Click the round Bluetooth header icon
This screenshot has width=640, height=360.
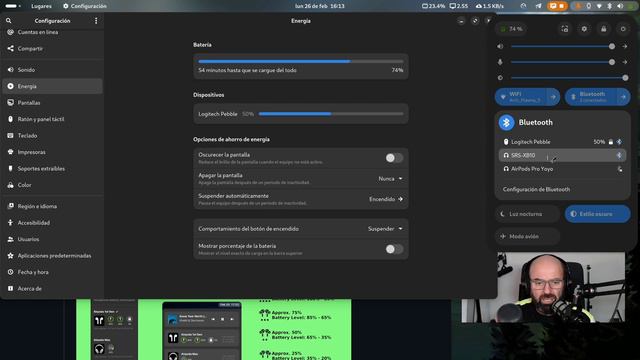[x=507, y=122]
